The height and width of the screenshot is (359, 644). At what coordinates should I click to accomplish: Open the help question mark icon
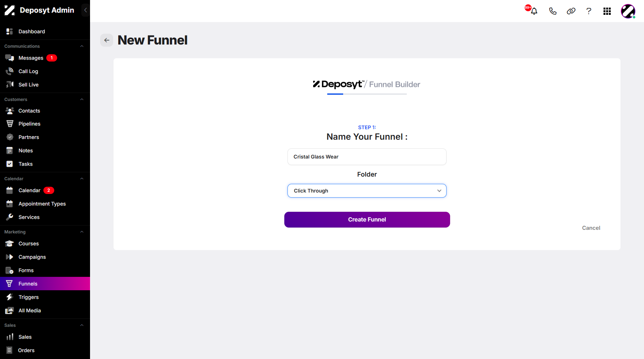[x=589, y=11]
